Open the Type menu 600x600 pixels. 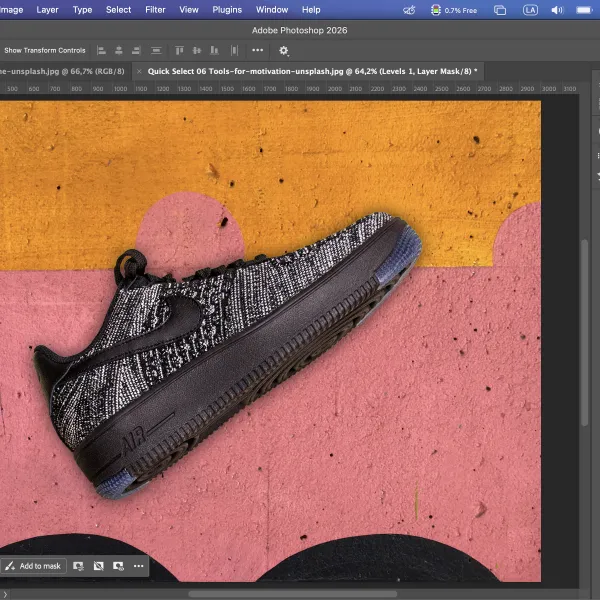[82, 10]
